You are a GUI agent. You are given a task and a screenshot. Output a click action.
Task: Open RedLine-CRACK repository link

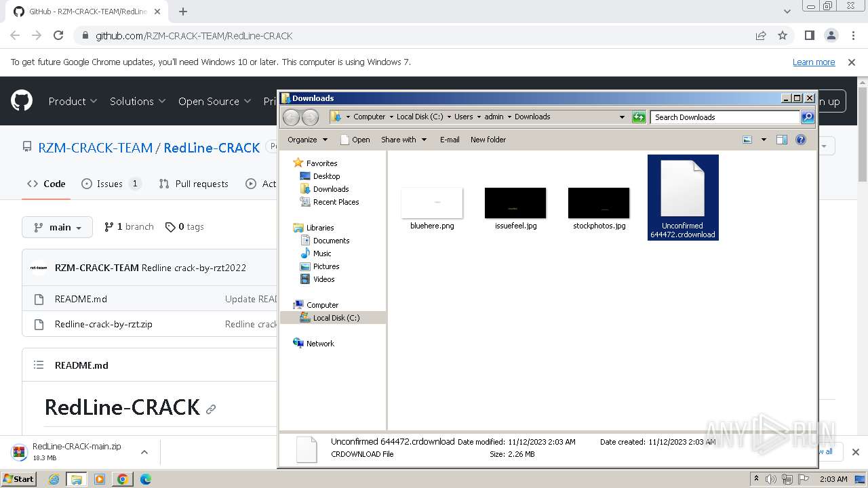(x=212, y=148)
